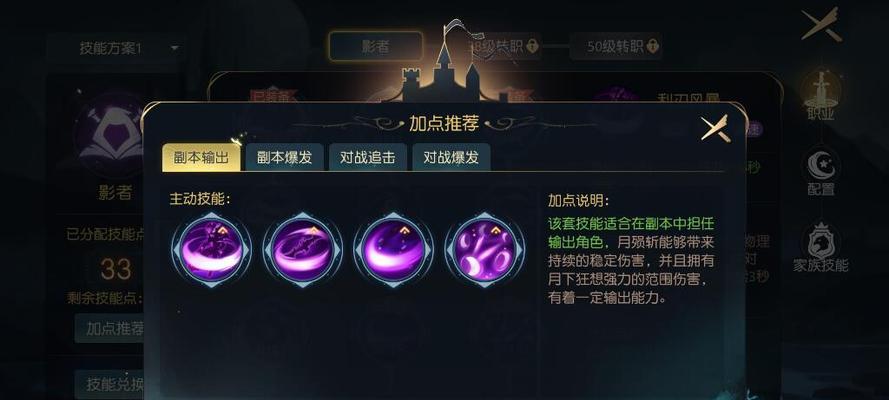Click the locked 18级转职 stage

click(502, 46)
